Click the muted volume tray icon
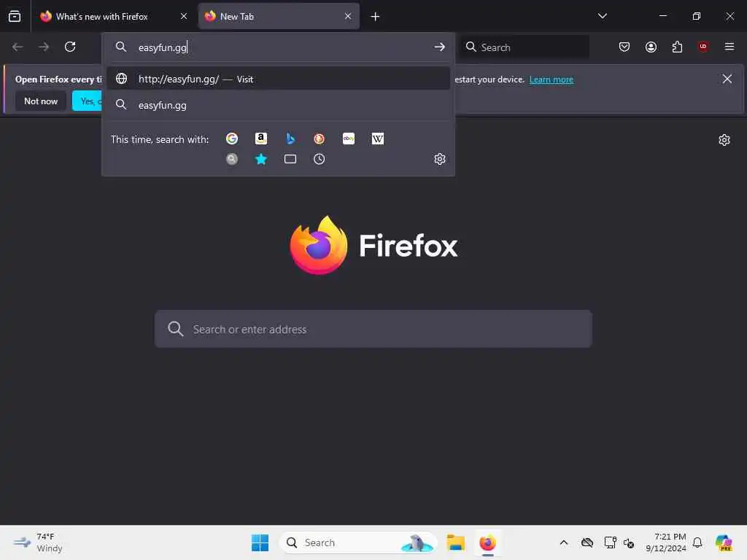 tap(629, 542)
